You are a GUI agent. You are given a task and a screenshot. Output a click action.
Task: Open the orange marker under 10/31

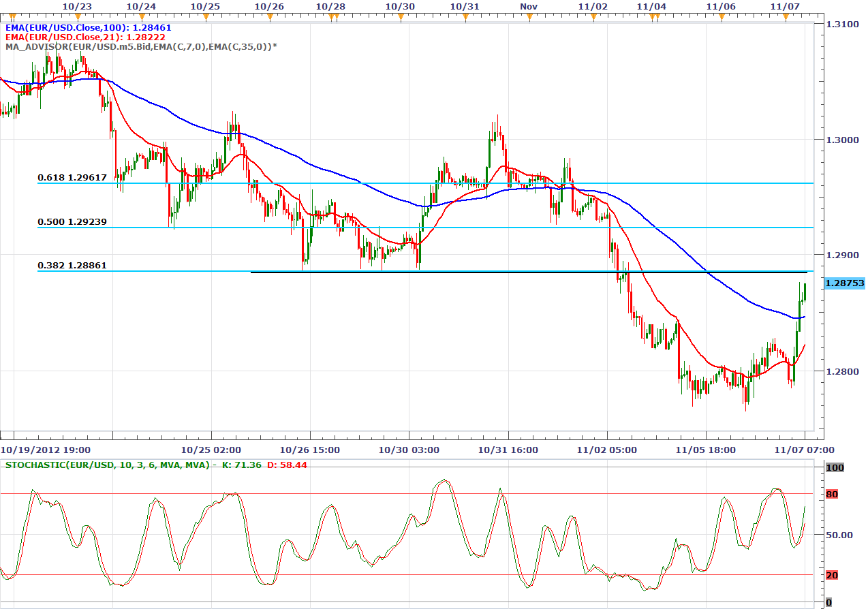(x=465, y=16)
